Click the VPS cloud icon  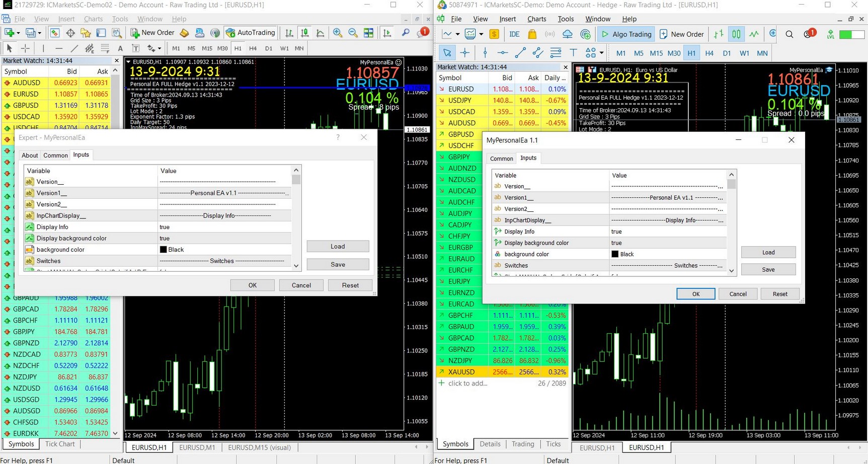567,34
